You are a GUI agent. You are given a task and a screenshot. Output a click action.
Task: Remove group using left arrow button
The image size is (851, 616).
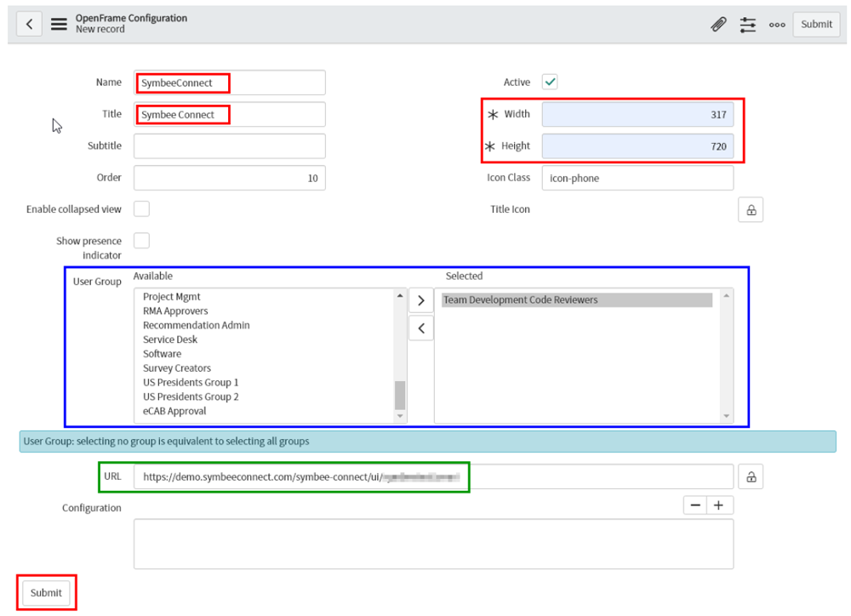[x=421, y=328]
